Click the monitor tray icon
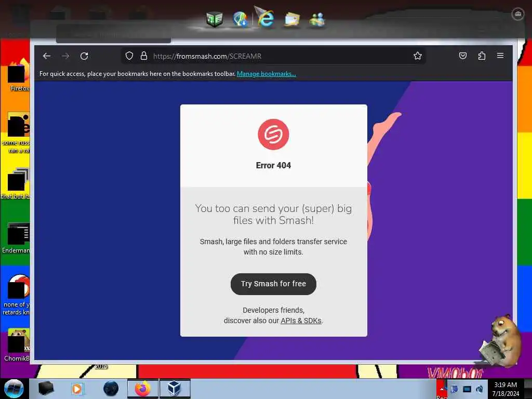Image resolution: width=532 pixels, height=399 pixels. coord(467,389)
